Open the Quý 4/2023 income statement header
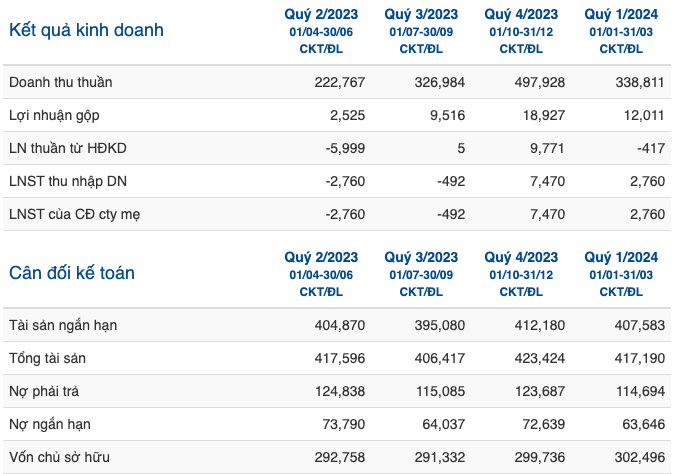Viewport: 674px width, 474px height. (521, 14)
